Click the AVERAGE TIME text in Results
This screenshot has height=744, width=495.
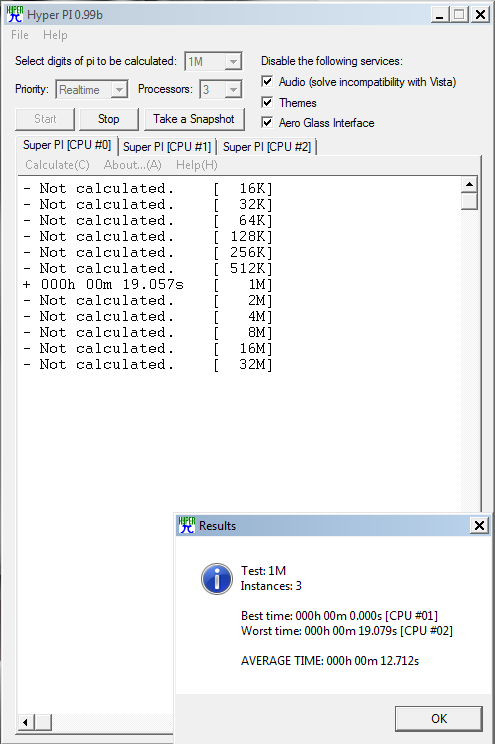click(x=330, y=660)
